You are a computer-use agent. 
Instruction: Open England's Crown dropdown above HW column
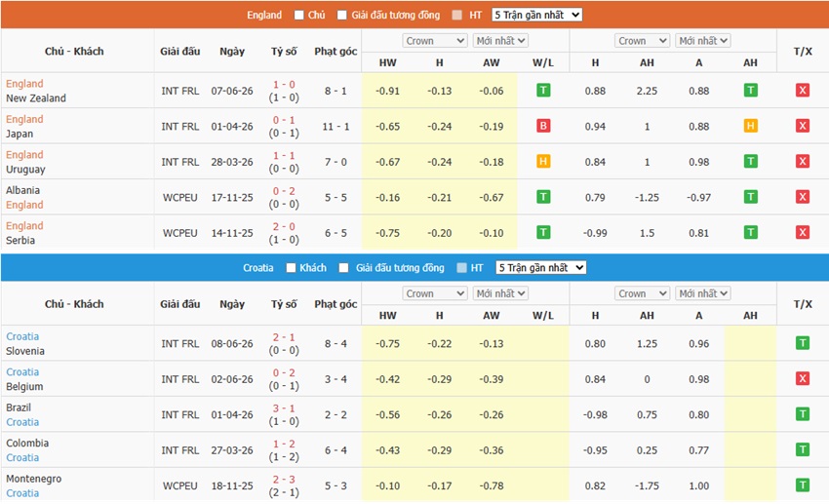(x=435, y=41)
